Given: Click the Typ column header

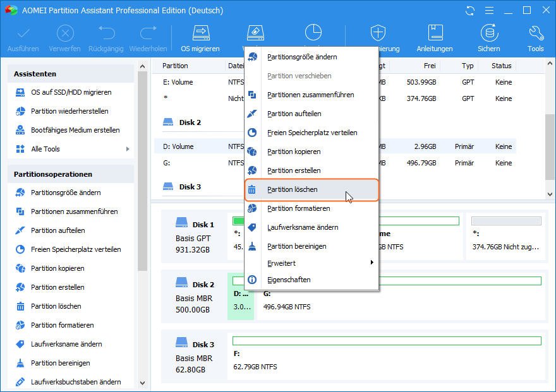Looking at the screenshot, I should 468,66.
